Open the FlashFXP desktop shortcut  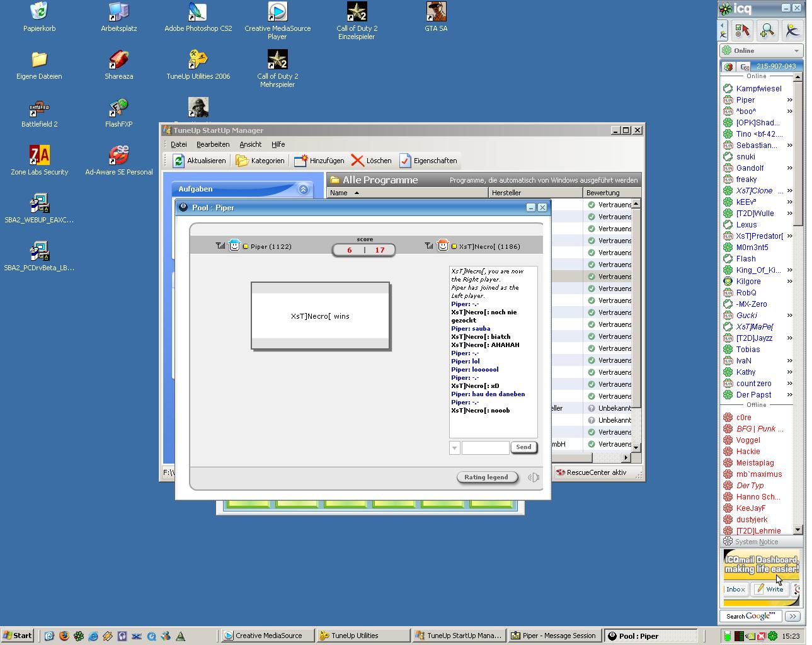pos(118,113)
